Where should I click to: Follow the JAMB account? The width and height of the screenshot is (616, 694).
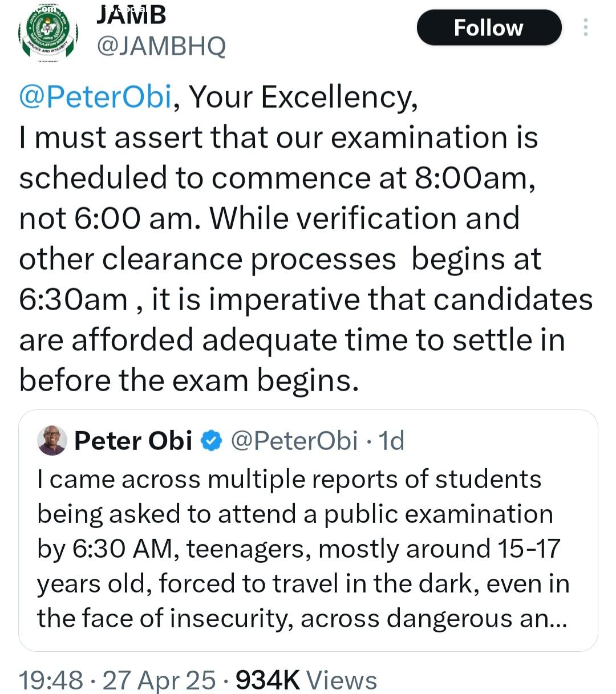489,27
